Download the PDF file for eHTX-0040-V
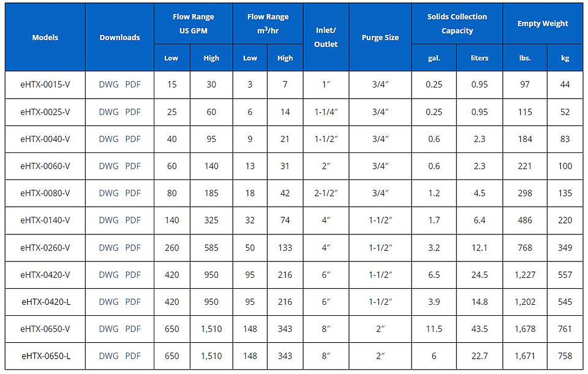The height and width of the screenshot is (374, 588). point(133,139)
